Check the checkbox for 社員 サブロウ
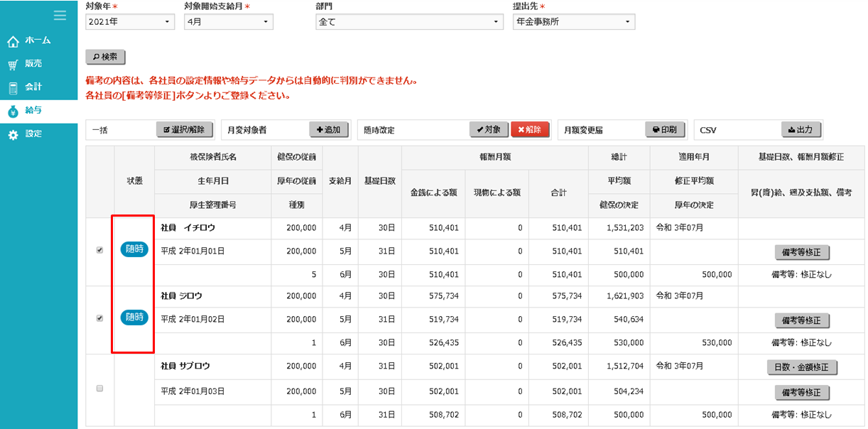This screenshot has width=868, height=429. (99, 388)
